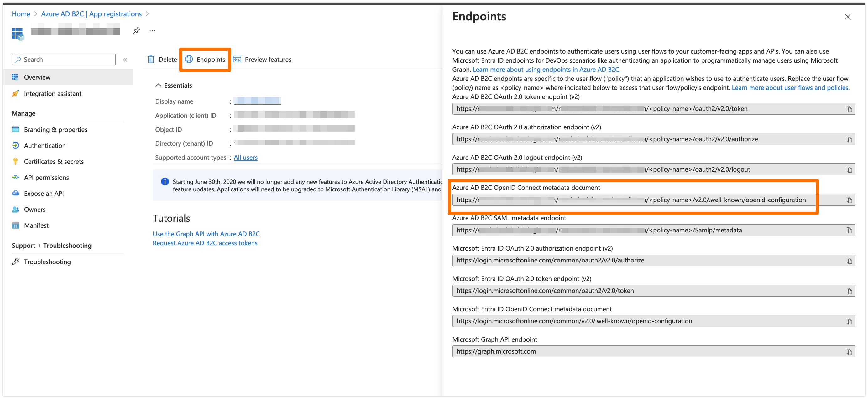Screen dimensions: 868x399
Task: Go to Certificates & secrets
Action: coord(54,162)
